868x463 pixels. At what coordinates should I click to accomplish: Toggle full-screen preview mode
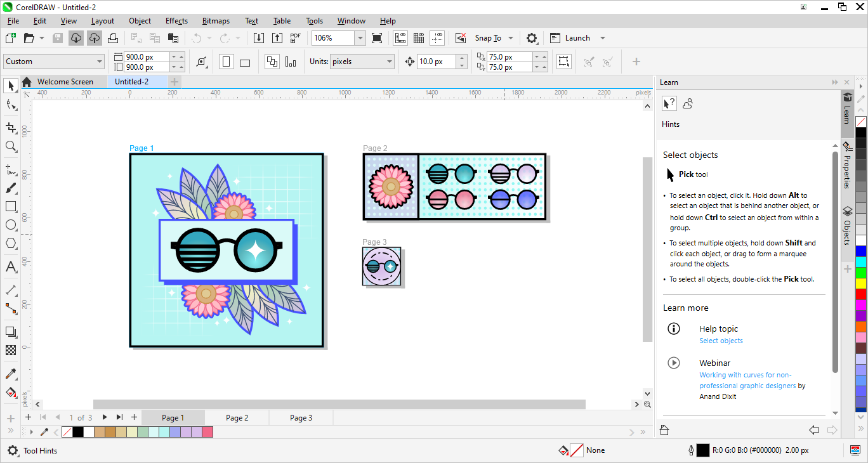(x=377, y=38)
